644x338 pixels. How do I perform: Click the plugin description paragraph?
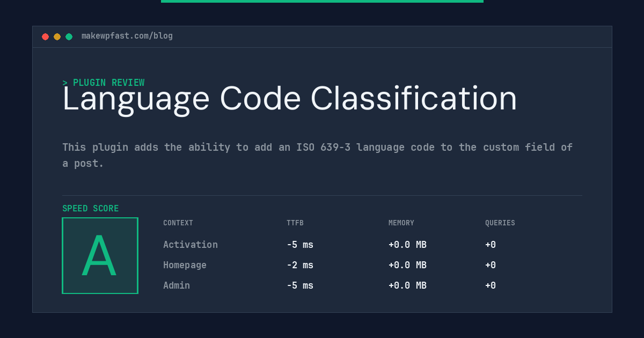coord(318,155)
